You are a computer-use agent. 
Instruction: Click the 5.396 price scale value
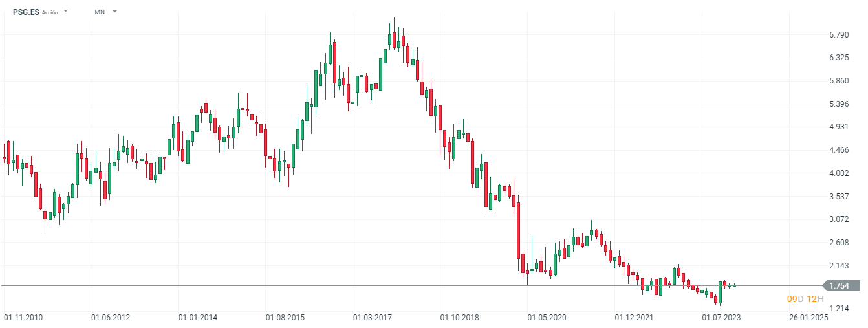[838, 104]
